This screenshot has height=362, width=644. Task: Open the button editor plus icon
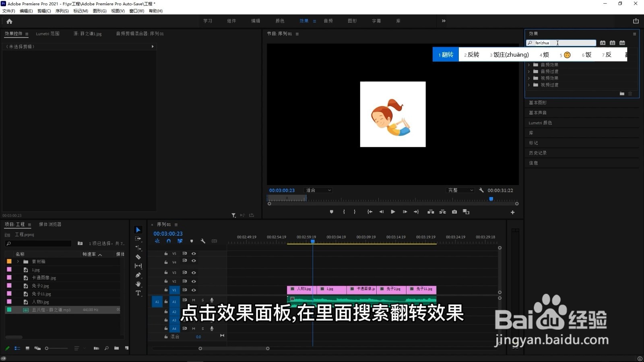pos(512,212)
